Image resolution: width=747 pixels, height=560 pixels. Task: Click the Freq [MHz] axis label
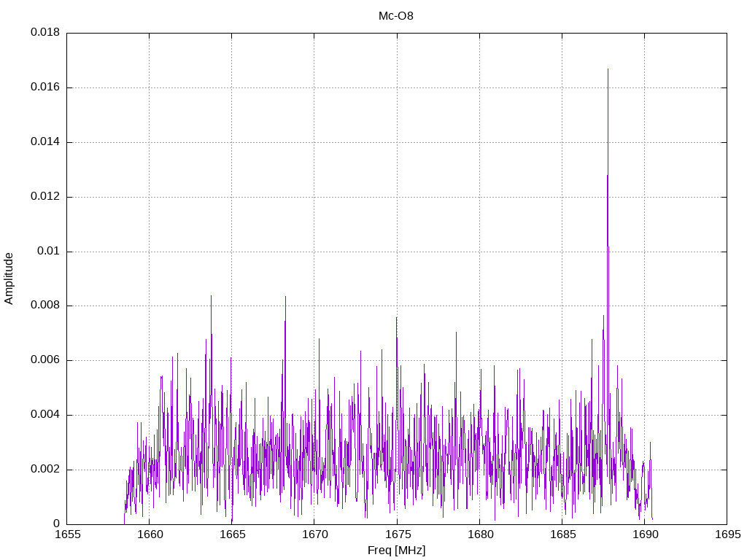tap(396, 551)
